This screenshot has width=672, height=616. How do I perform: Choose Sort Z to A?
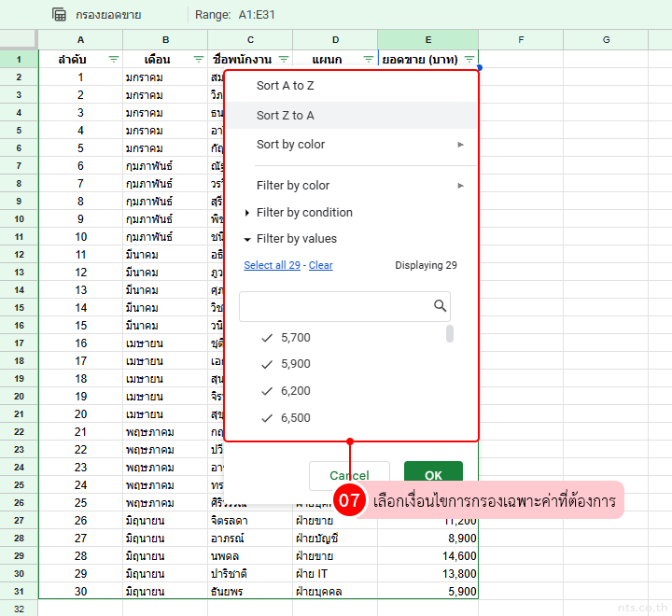287,116
